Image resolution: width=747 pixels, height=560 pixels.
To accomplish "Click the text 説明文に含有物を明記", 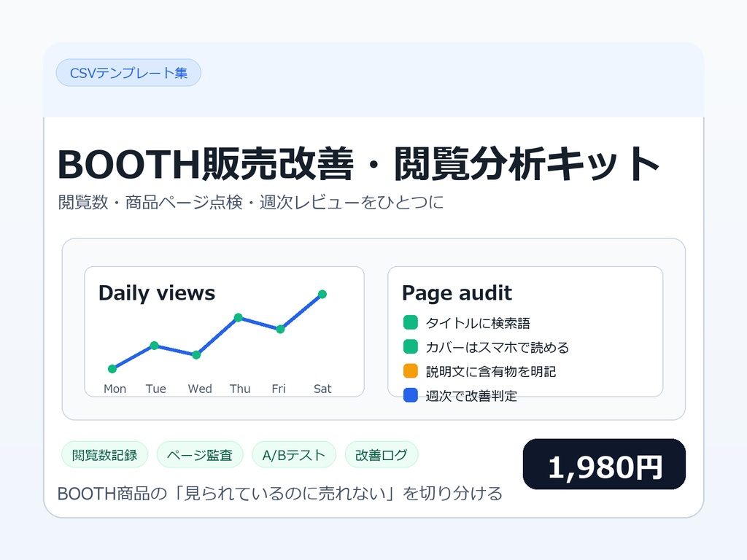I will click(491, 372).
